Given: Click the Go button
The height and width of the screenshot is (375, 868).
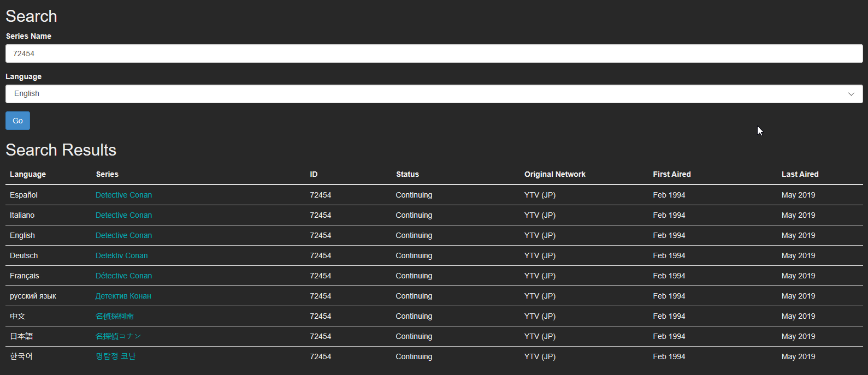Looking at the screenshot, I should pos(17,121).
